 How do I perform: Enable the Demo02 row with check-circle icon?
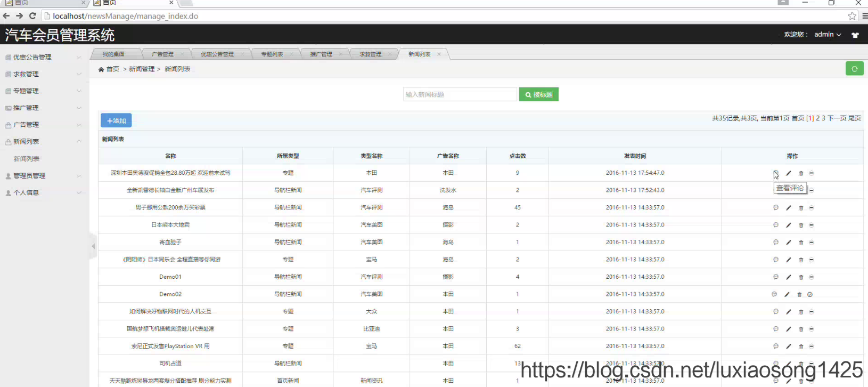tap(810, 294)
